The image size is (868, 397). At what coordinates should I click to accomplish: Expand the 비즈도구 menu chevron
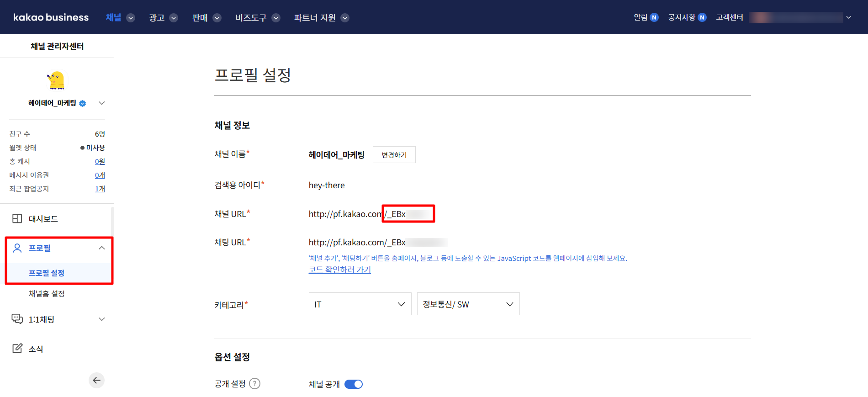tap(276, 18)
